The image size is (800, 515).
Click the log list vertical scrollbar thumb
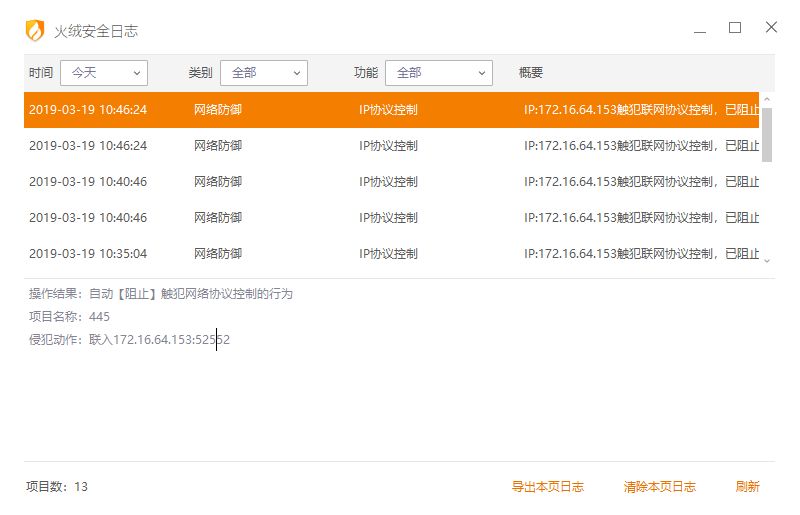pos(767,135)
